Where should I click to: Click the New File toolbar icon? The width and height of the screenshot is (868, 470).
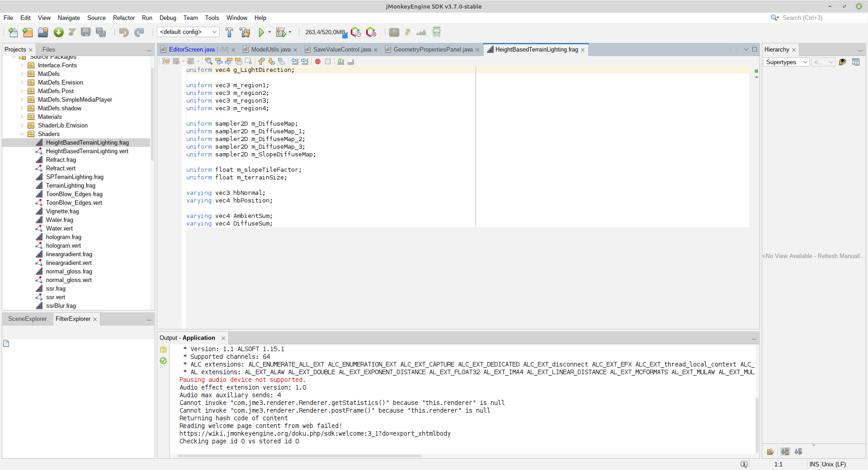click(13, 32)
